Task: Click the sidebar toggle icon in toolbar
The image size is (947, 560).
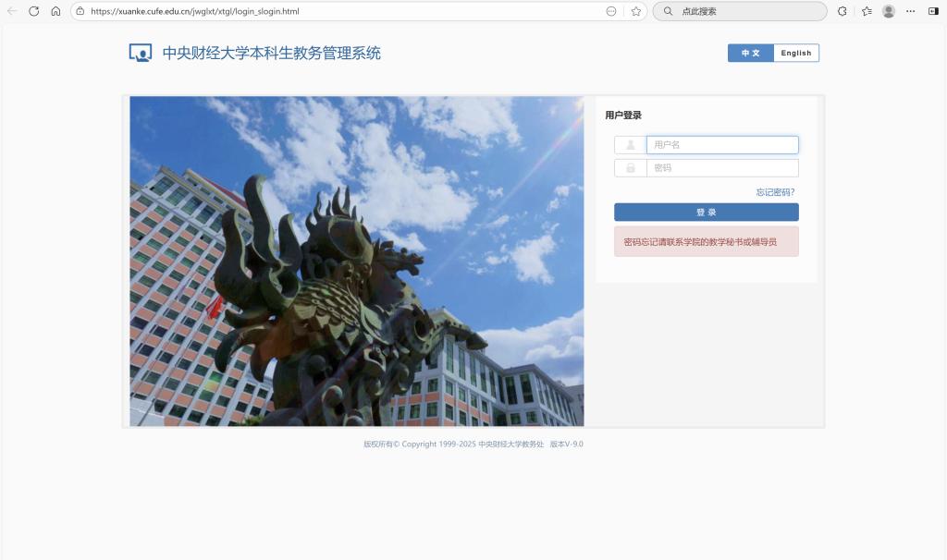Action: (x=933, y=11)
